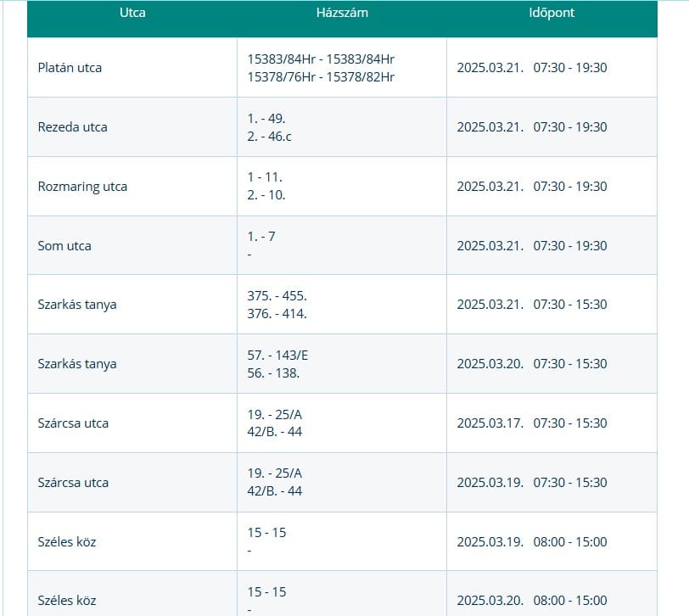The width and height of the screenshot is (689, 616).
Task: Select the Rezeda utca street cell
Action: 72,127
